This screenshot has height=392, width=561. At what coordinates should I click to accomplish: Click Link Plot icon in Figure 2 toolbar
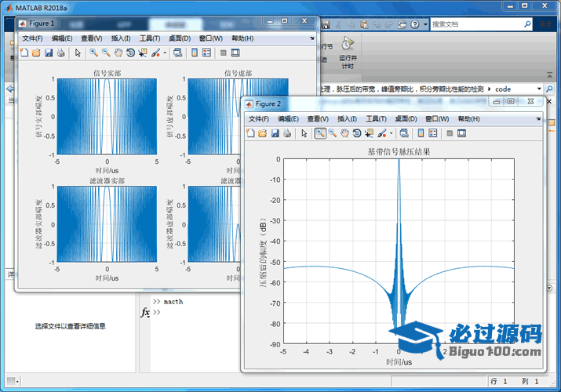(x=404, y=133)
